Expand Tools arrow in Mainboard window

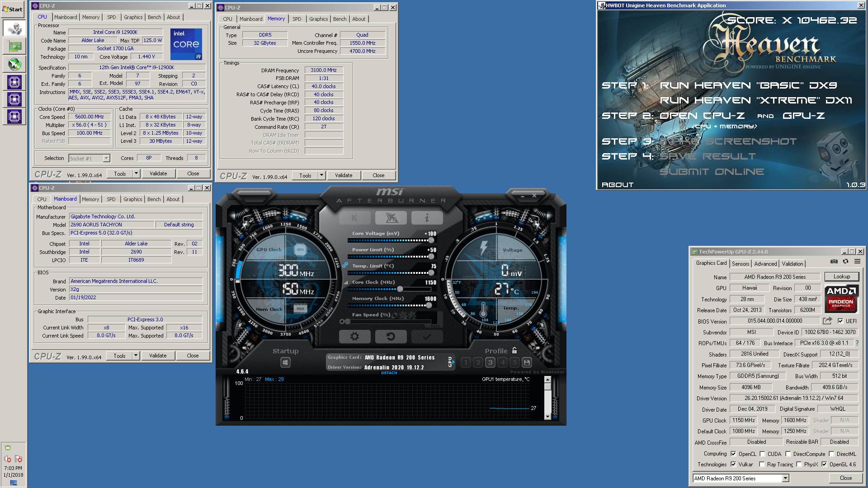click(x=136, y=356)
